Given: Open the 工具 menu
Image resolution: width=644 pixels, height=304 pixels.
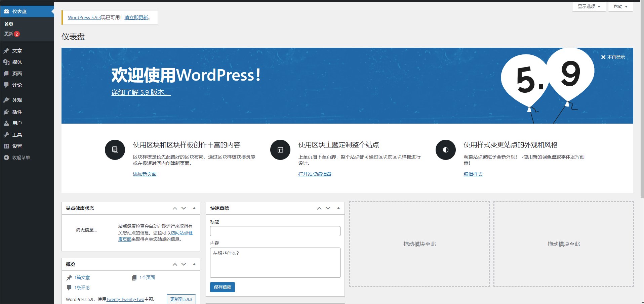Looking at the screenshot, I should 27,135.
